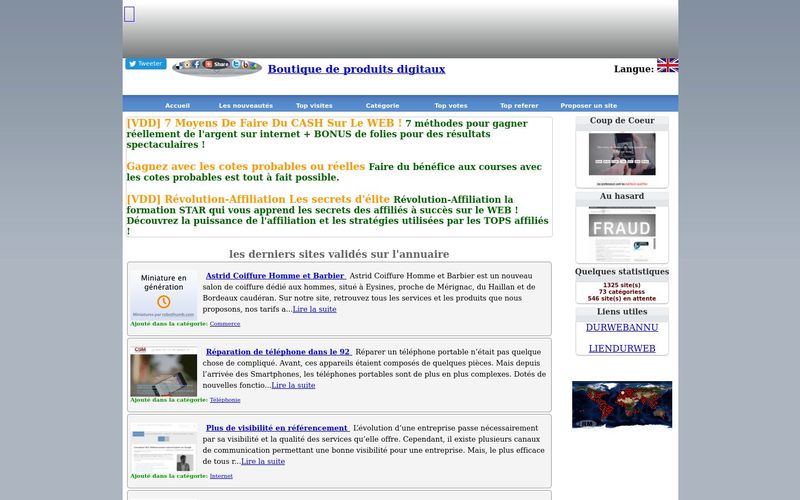The height and width of the screenshot is (500, 800).
Task: Click the Au hasard FRAUD thumbnail
Action: click(622, 234)
